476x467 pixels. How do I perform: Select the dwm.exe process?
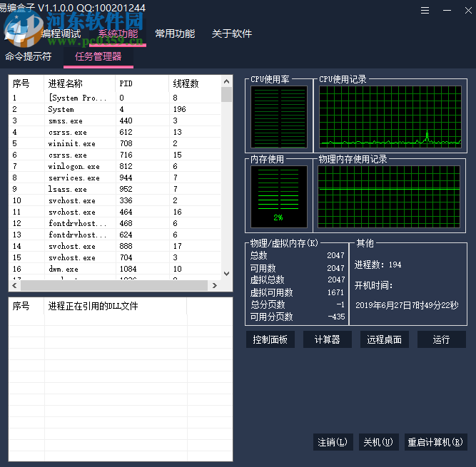[x=115, y=269]
